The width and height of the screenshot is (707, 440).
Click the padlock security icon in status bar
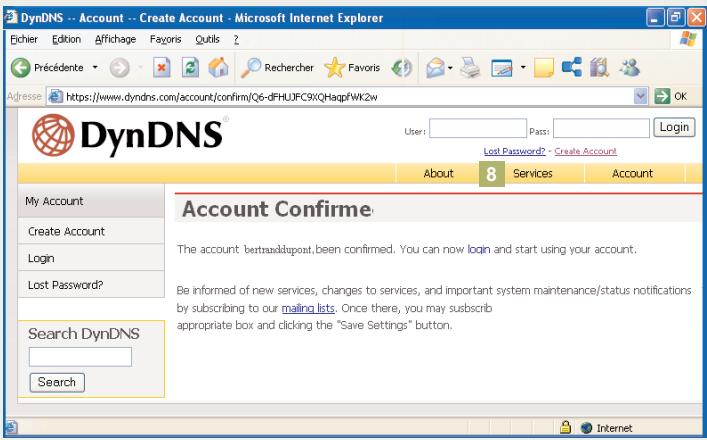[x=565, y=427]
